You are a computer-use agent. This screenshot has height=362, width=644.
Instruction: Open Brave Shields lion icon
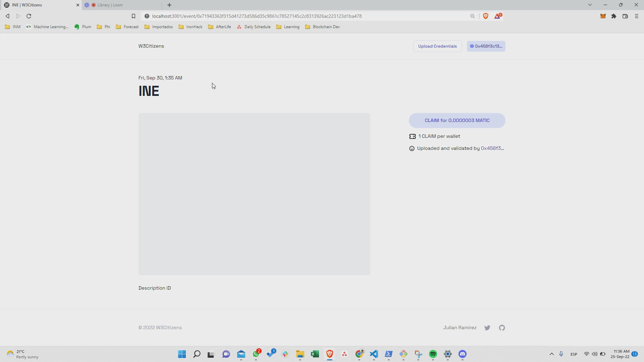pos(485,16)
